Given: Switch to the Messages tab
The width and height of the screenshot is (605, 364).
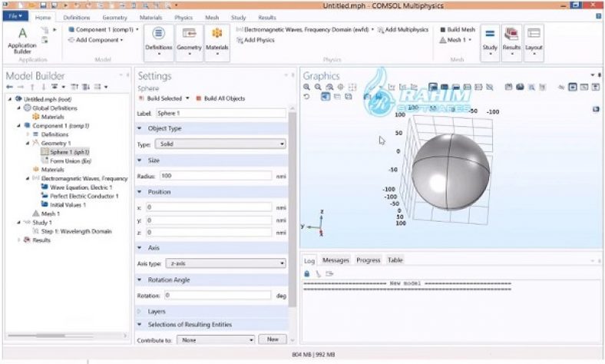Looking at the screenshot, I should (336, 260).
